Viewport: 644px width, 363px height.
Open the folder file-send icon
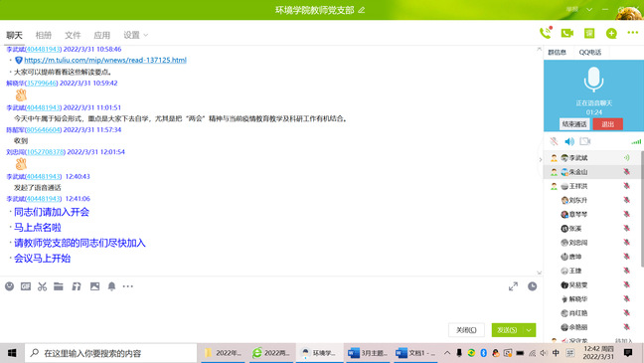pos(59,286)
